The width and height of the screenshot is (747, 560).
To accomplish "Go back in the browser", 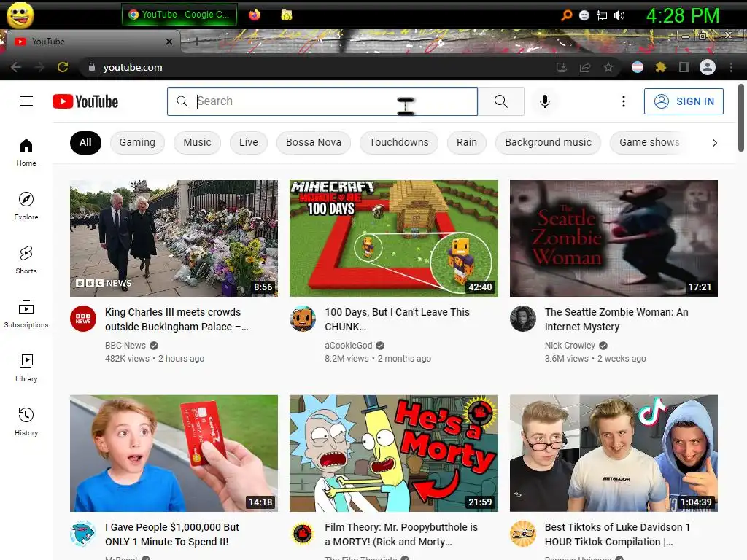I will click(x=16, y=67).
